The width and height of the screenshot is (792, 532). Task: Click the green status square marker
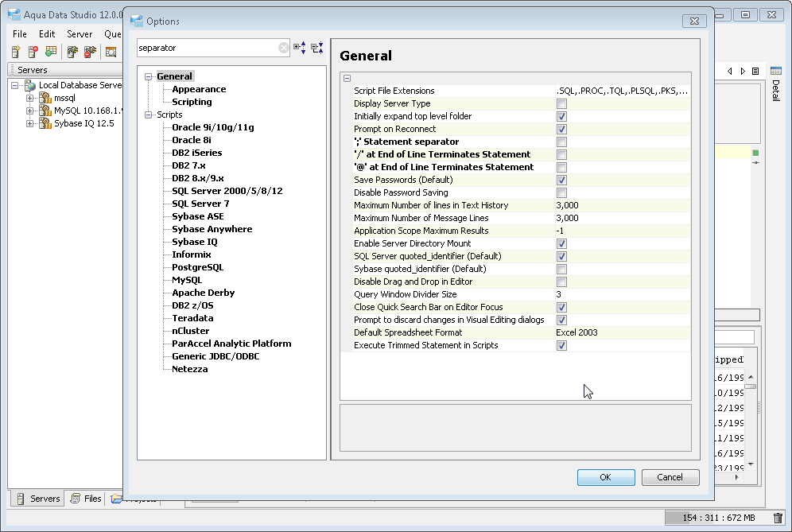(x=755, y=153)
